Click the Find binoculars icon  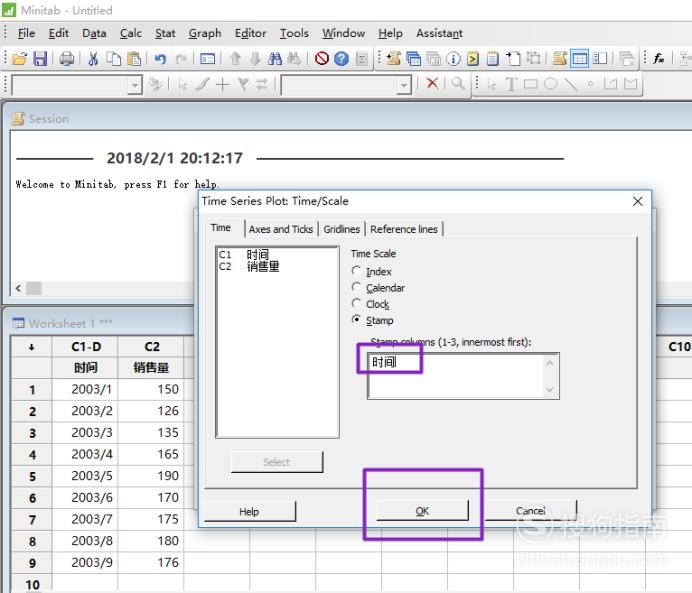pyautogui.click(x=275, y=59)
